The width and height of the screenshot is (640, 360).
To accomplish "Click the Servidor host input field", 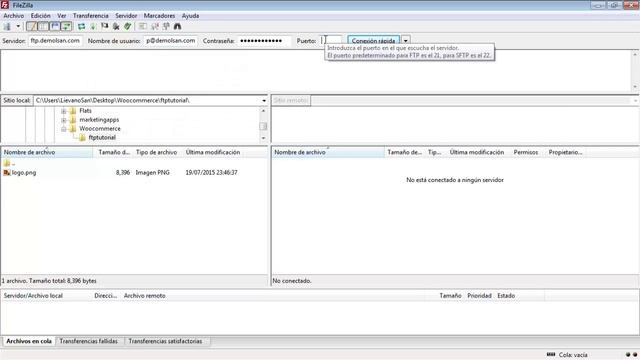I will (x=55, y=41).
